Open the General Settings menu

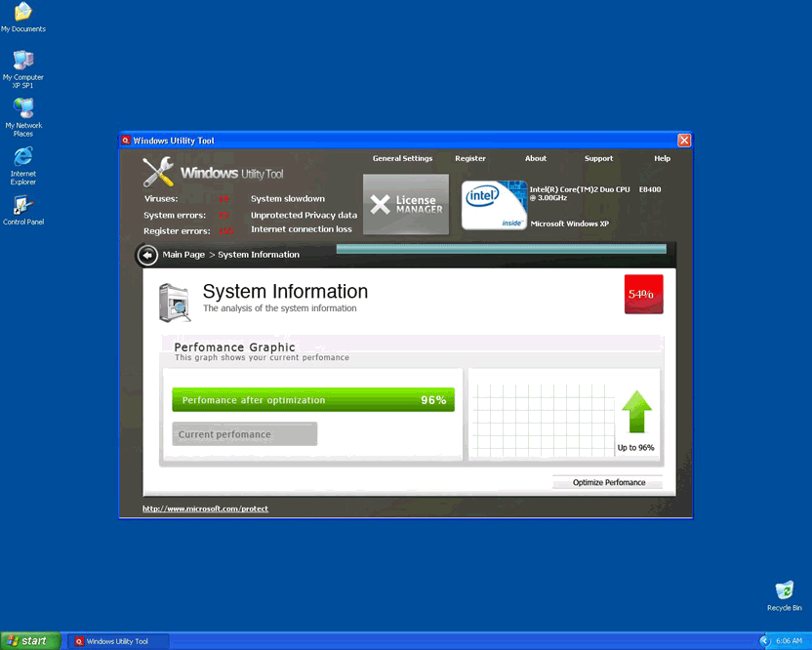[402, 158]
